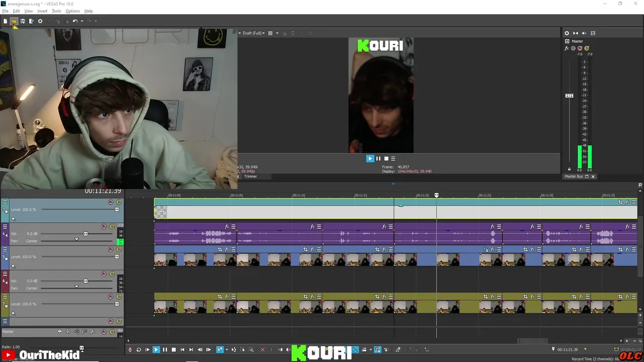Open the Options menu
Image resolution: width=644 pixels, height=362 pixels.
coord(72,11)
